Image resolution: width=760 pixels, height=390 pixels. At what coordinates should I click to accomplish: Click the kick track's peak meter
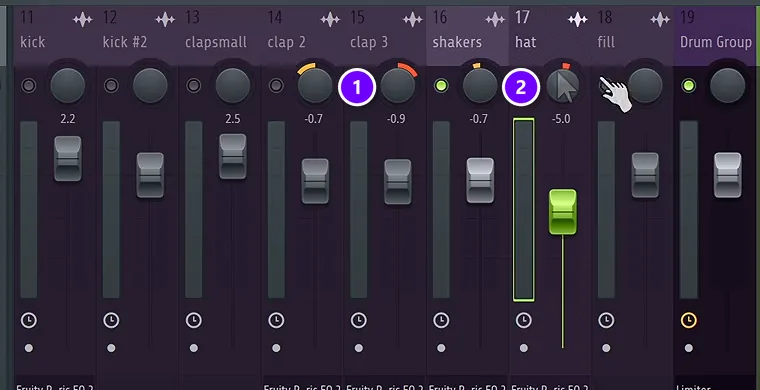[x=29, y=209]
